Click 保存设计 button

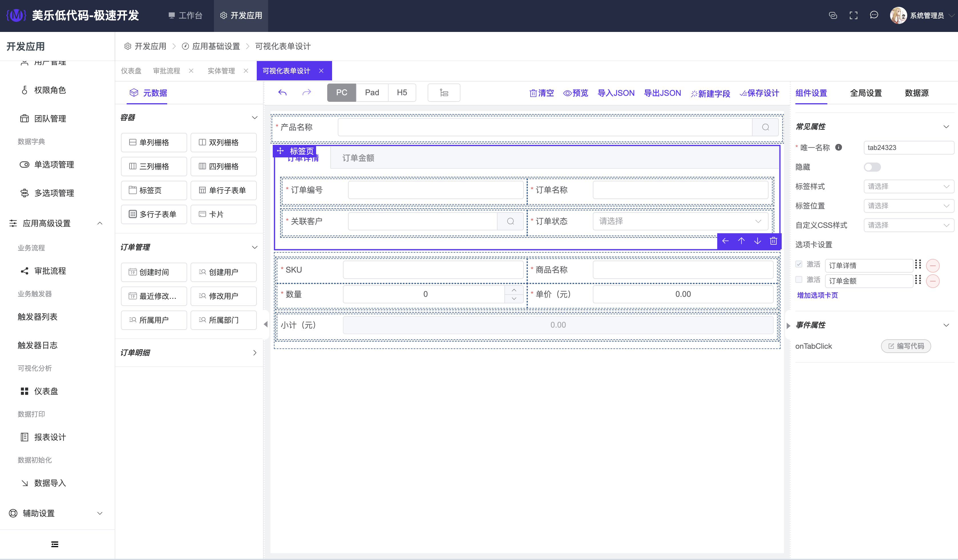point(759,93)
